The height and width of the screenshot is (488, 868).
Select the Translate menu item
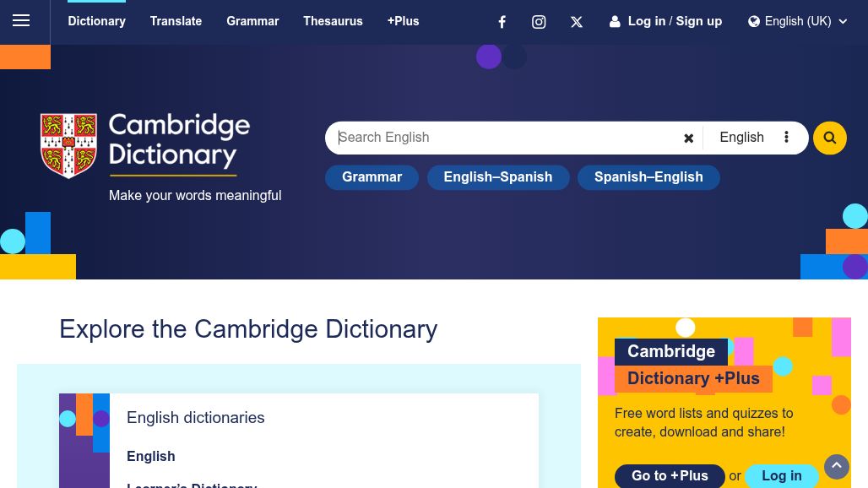click(x=176, y=21)
